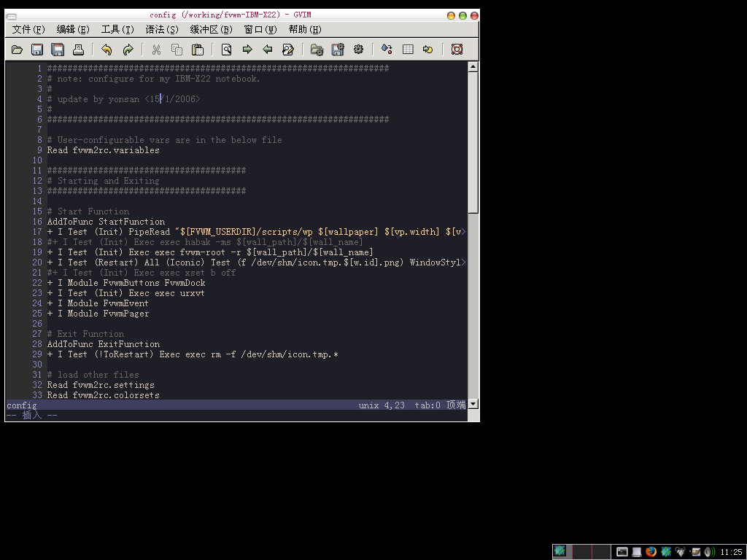The width and height of the screenshot is (747, 560).
Task: Open the 语法(S) menu
Action: (x=162, y=29)
